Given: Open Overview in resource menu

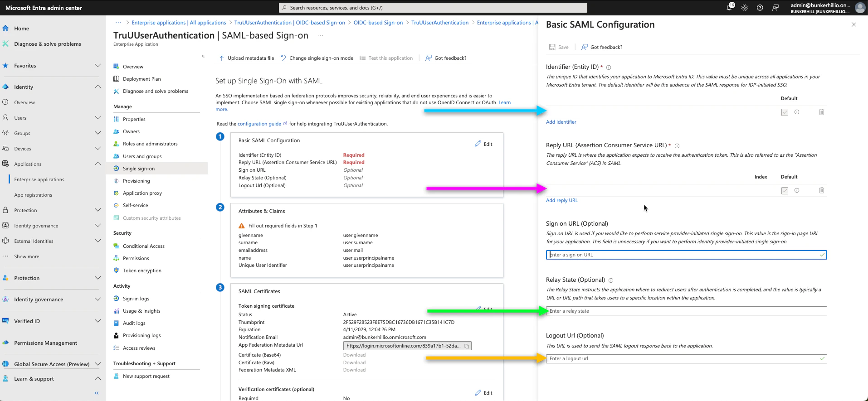Looking at the screenshot, I should [x=133, y=67].
